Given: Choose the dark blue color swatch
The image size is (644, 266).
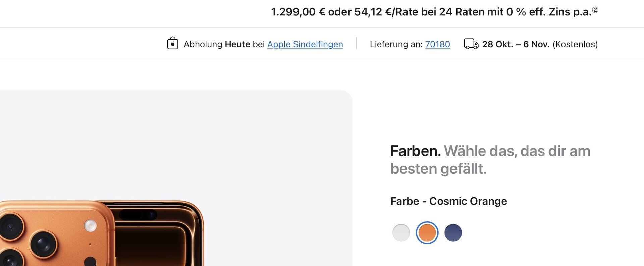Looking at the screenshot, I should (x=453, y=233).
